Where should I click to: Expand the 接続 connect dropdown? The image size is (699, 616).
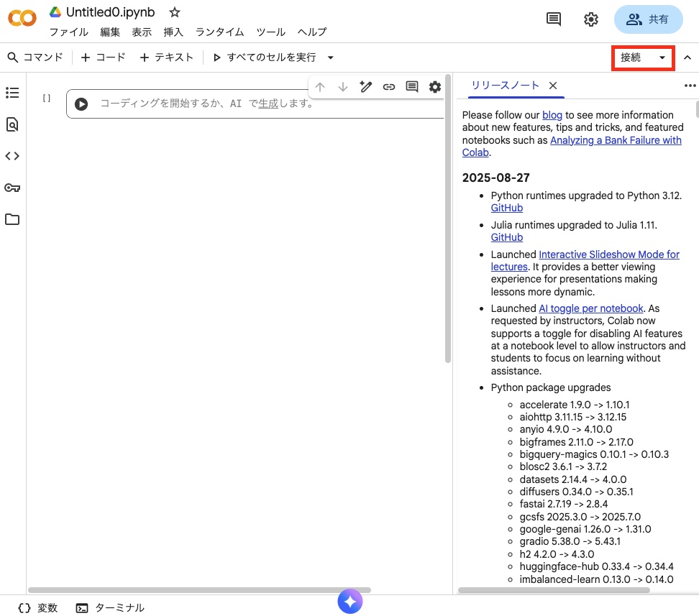pyautogui.click(x=662, y=58)
